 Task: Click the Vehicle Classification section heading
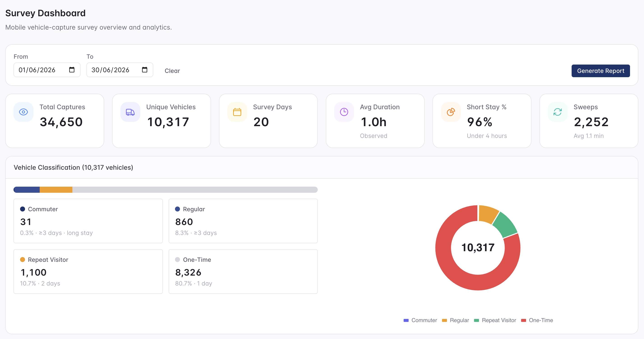(x=73, y=167)
